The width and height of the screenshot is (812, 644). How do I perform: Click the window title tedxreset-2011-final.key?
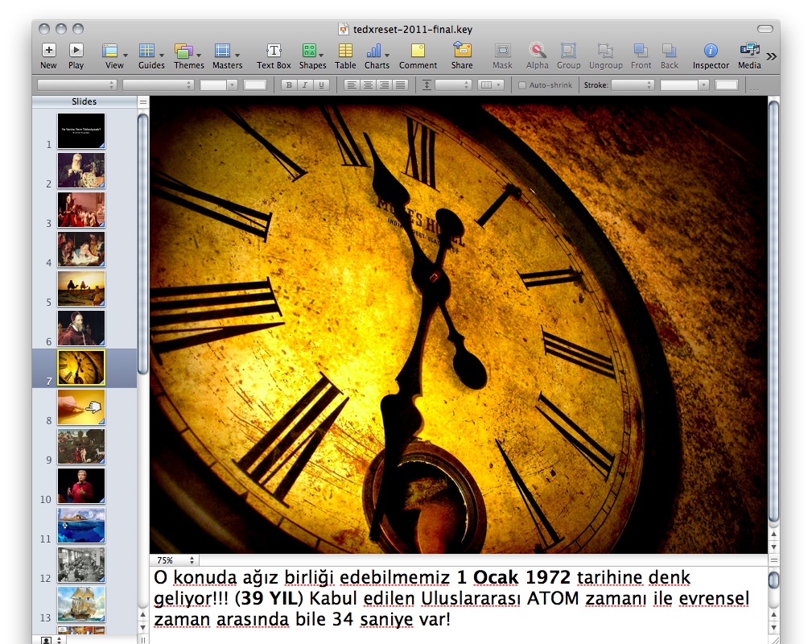[412, 30]
